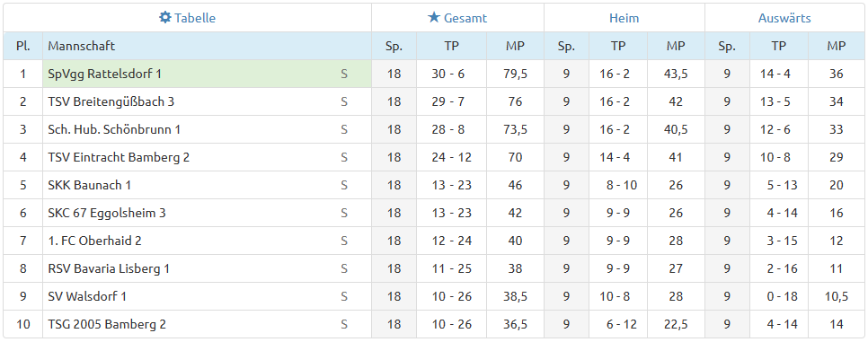Open 1. FC Oberhaid 2 details

(x=94, y=241)
